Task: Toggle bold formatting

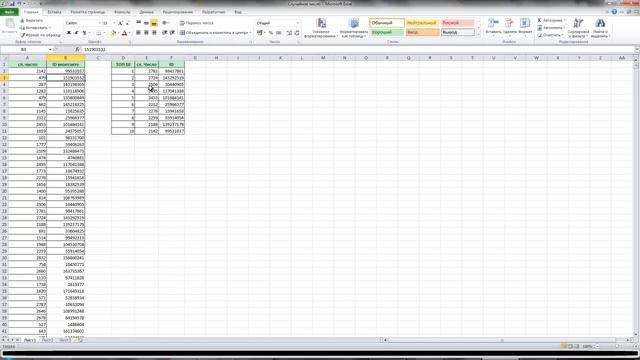Action: click(x=69, y=33)
